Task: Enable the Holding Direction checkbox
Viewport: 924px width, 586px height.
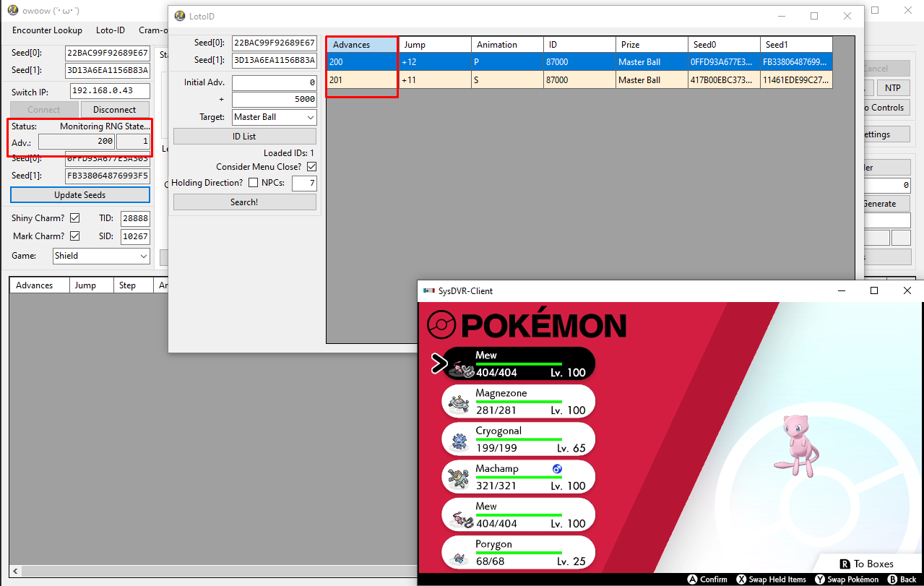Action: [x=253, y=183]
